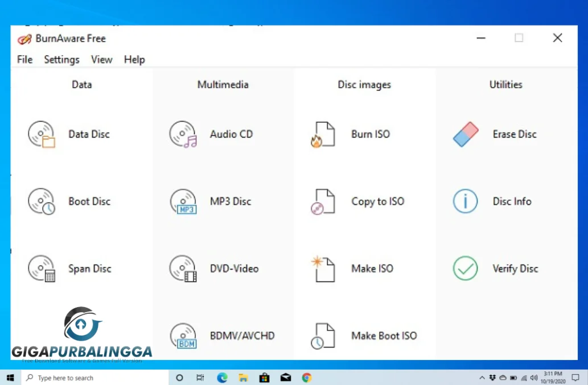Open the Settings menu
This screenshot has width=588, height=385.
tap(61, 59)
